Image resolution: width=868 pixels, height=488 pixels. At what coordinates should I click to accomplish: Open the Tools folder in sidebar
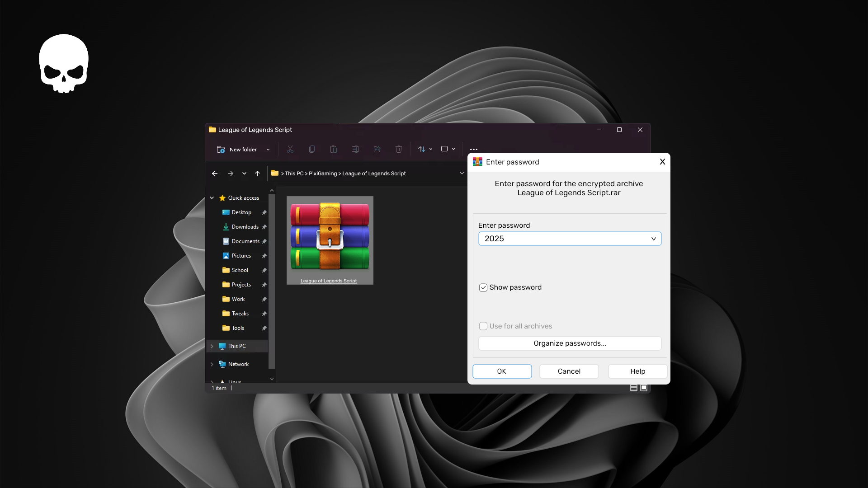click(x=233, y=328)
